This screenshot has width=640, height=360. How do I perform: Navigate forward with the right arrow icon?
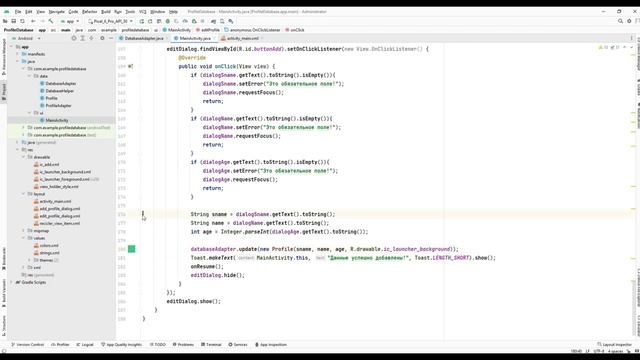[x=42, y=21]
